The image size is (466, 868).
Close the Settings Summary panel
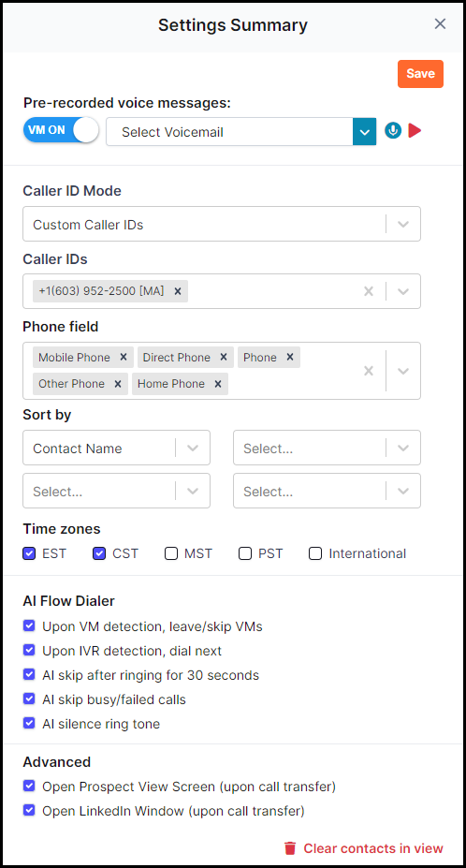(x=440, y=23)
